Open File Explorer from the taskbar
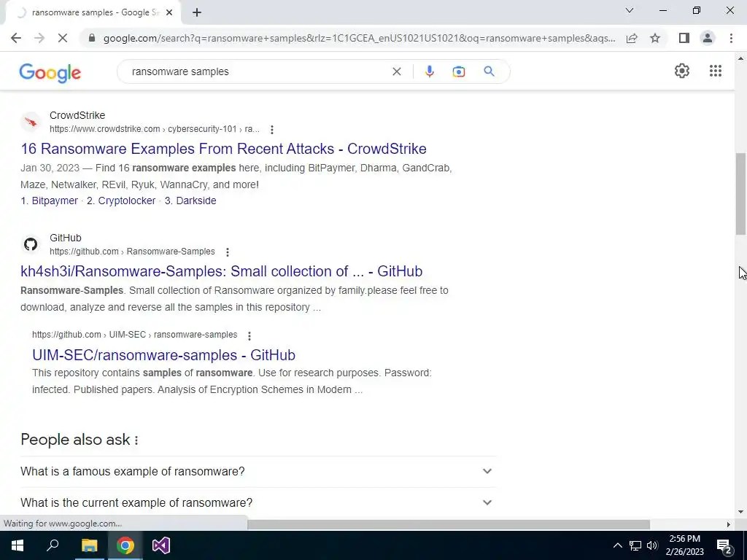The width and height of the screenshot is (747, 560). (89, 545)
